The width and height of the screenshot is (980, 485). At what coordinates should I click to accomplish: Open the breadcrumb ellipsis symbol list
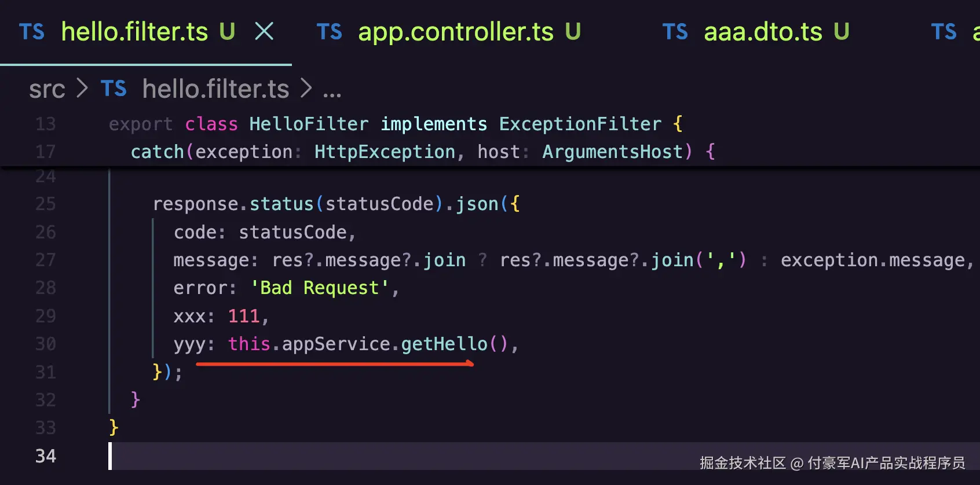pos(332,93)
